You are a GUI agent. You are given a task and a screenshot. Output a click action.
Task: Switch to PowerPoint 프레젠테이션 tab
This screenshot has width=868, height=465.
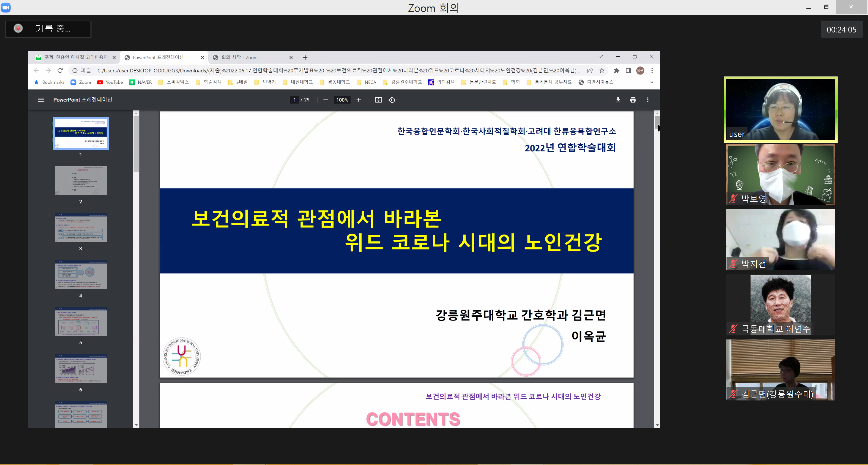pos(164,57)
